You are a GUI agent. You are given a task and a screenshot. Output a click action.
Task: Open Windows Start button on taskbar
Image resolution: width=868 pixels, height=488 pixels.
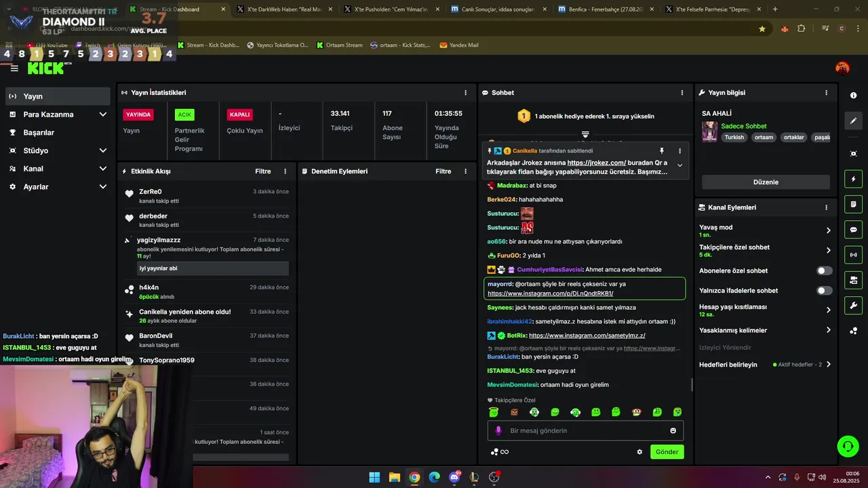click(374, 477)
